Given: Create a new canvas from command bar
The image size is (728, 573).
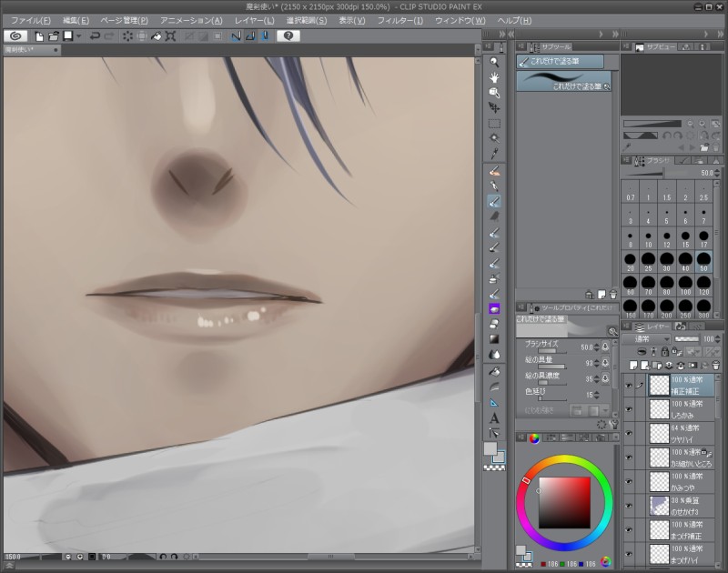Looking at the screenshot, I should coord(39,36).
